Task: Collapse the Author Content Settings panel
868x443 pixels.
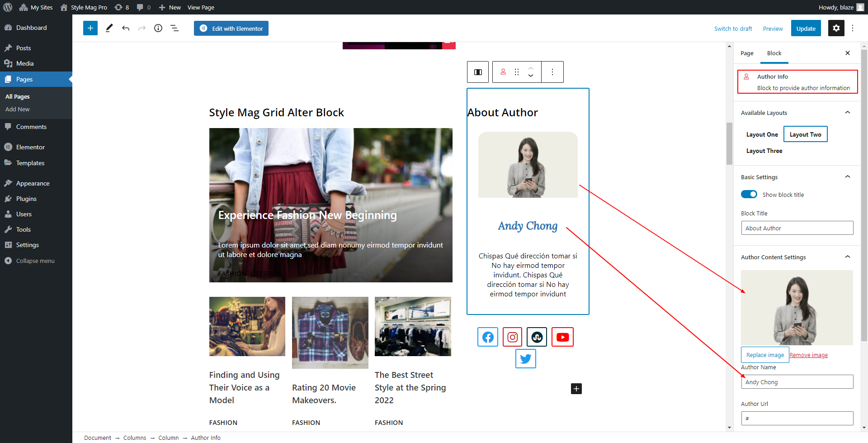Action: pyautogui.click(x=848, y=257)
